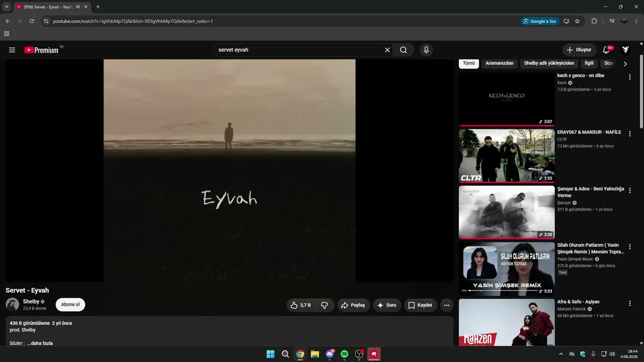Open 'kech x genco - en dibe' title

pos(581,75)
